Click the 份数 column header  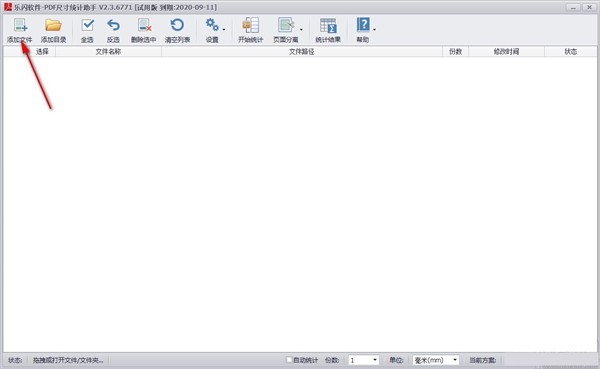(455, 51)
